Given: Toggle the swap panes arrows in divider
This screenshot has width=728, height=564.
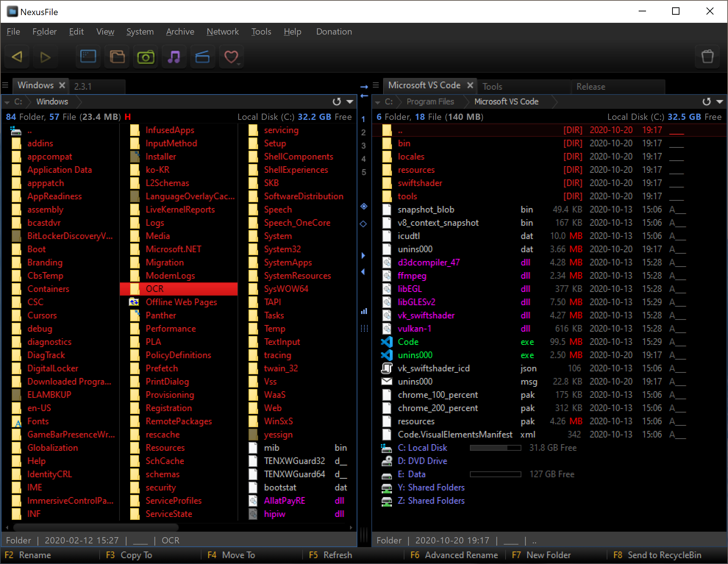Looking at the screenshot, I should coord(364,91).
